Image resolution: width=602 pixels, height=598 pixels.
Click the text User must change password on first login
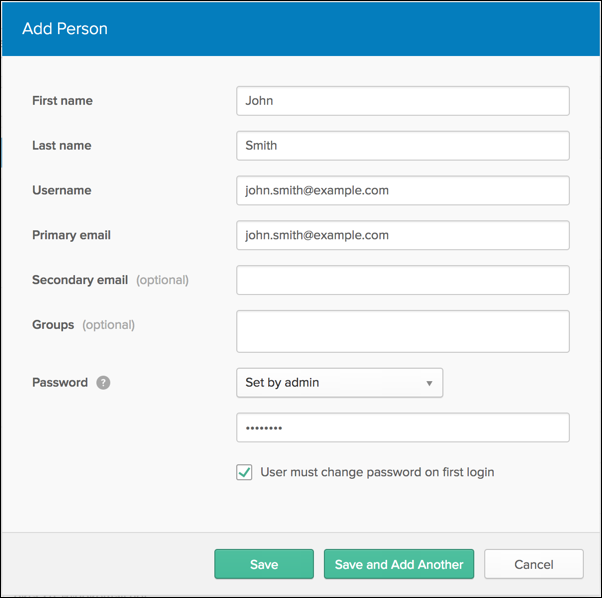(x=377, y=472)
